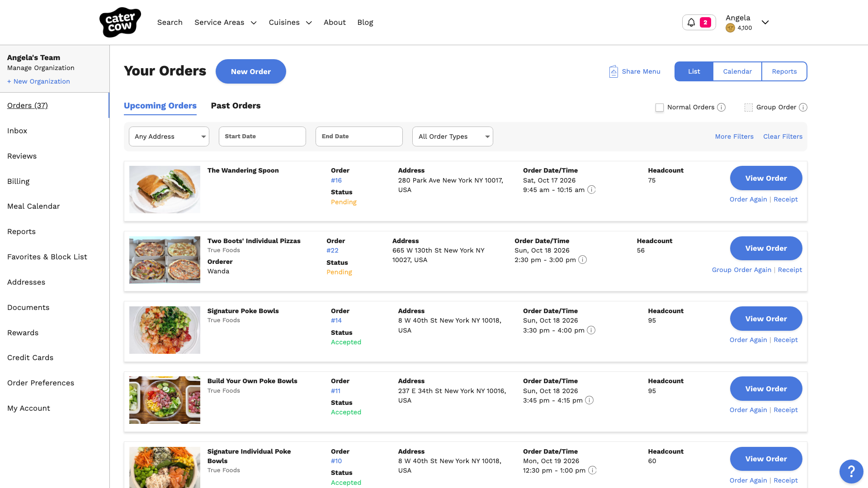Click the rewards coin icon under Angela
Image resolution: width=868 pixels, height=488 pixels.
(x=730, y=28)
